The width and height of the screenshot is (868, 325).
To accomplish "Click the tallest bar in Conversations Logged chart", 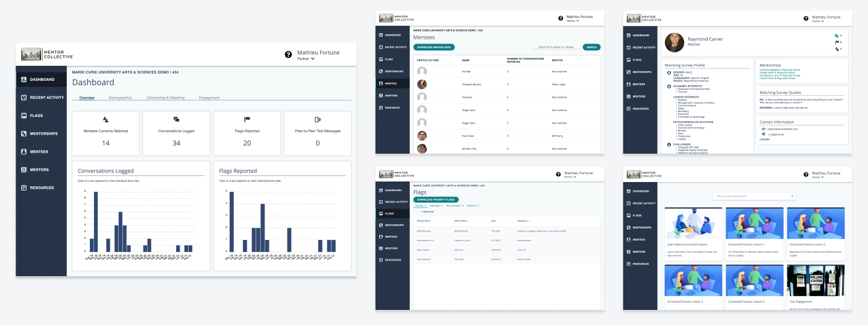I will [x=96, y=222].
